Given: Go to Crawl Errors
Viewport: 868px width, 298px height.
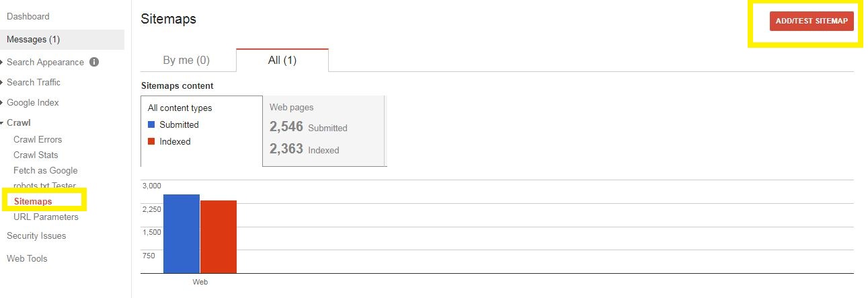Looking at the screenshot, I should tap(38, 139).
